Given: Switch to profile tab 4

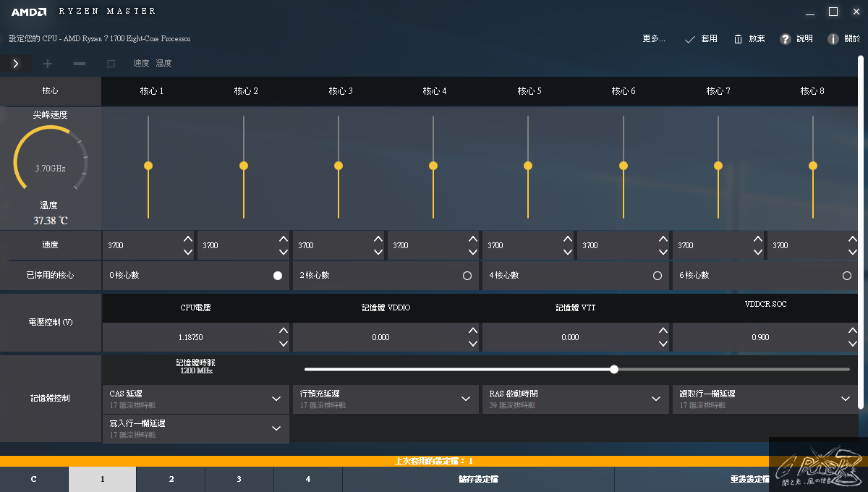Looking at the screenshot, I should tap(308, 479).
